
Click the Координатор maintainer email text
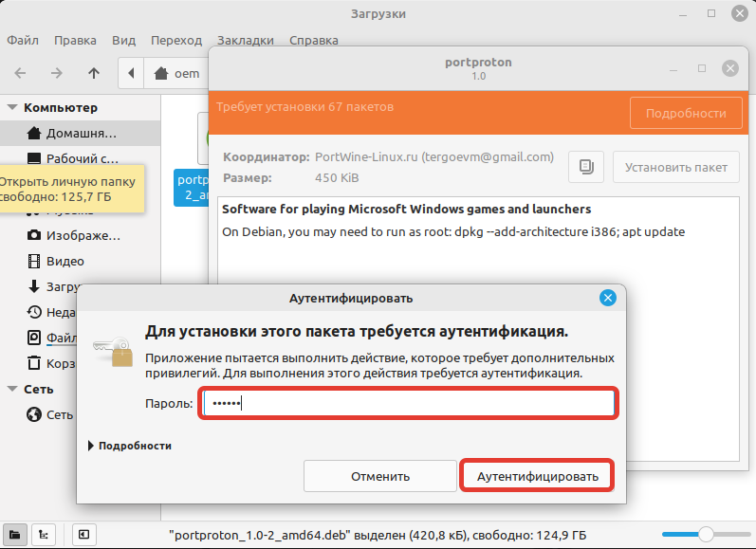click(x=433, y=157)
